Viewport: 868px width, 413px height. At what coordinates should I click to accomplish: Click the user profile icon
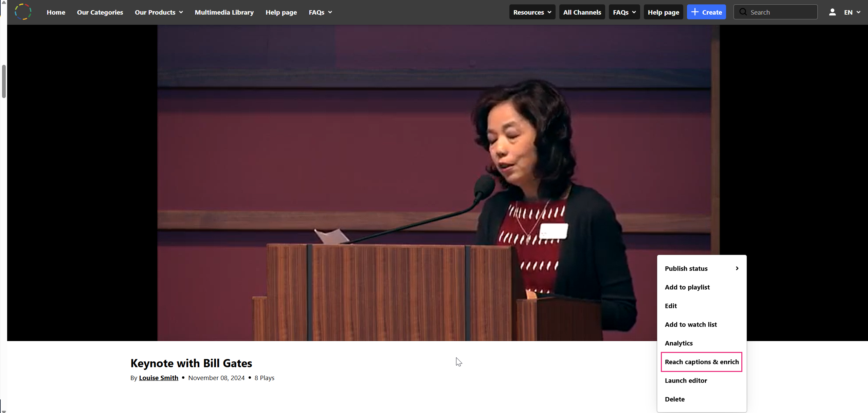pos(832,12)
